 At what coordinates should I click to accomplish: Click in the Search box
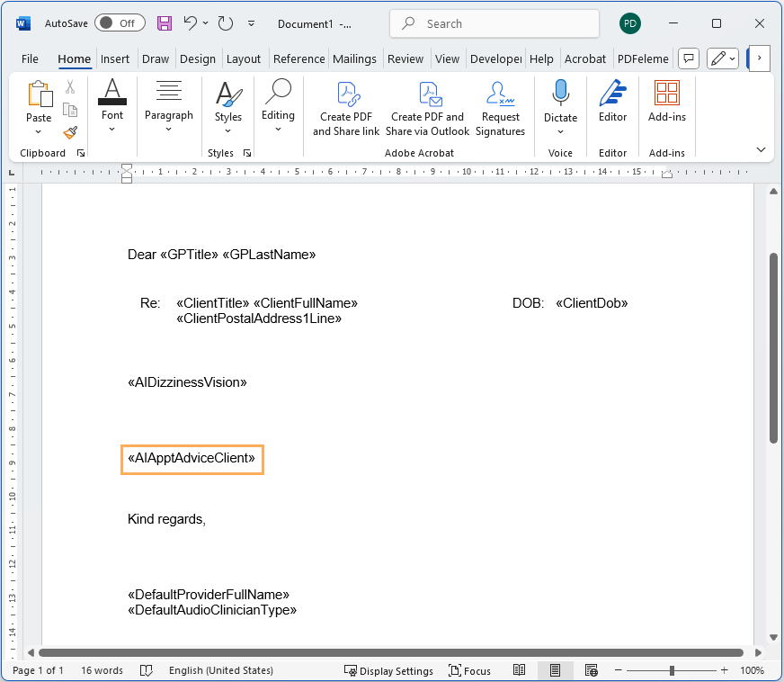(494, 23)
